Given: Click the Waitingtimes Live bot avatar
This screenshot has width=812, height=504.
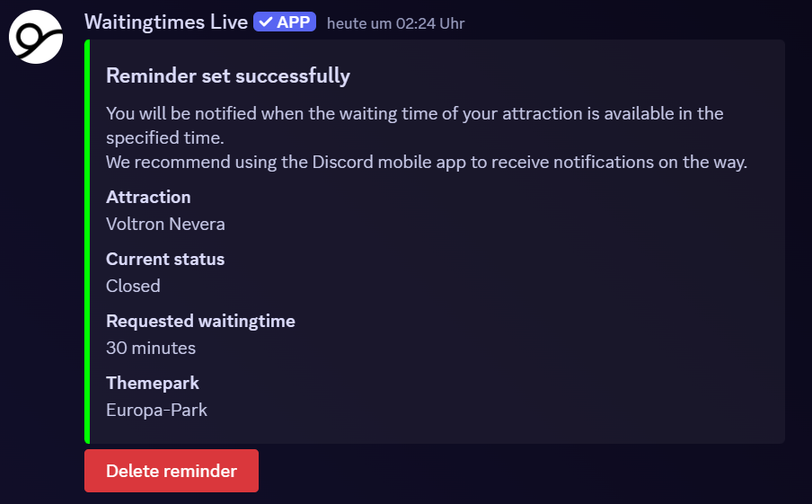Looking at the screenshot, I should click(36, 37).
